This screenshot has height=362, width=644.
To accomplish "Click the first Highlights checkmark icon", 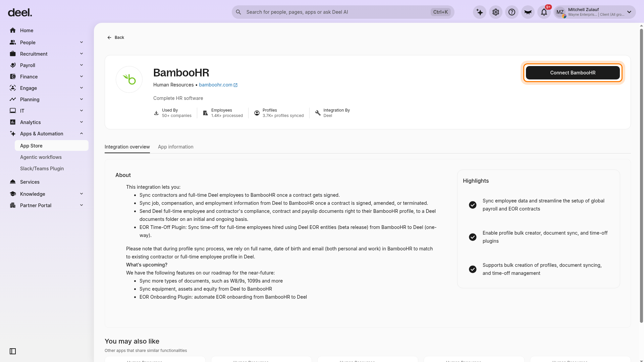I will [473, 205].
